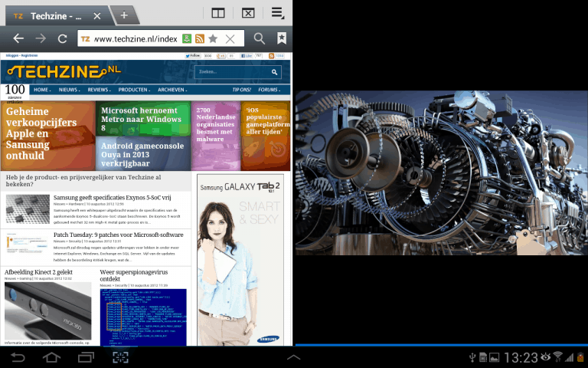
Task: Click the Kinect Xbox 360 image
Action: pos(48,311)
